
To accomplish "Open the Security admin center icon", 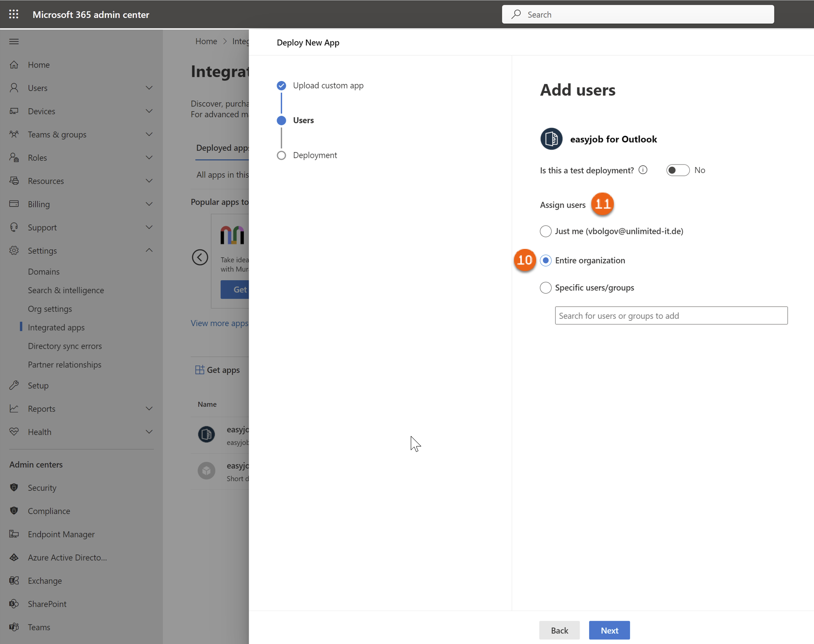I will point(14,487).
